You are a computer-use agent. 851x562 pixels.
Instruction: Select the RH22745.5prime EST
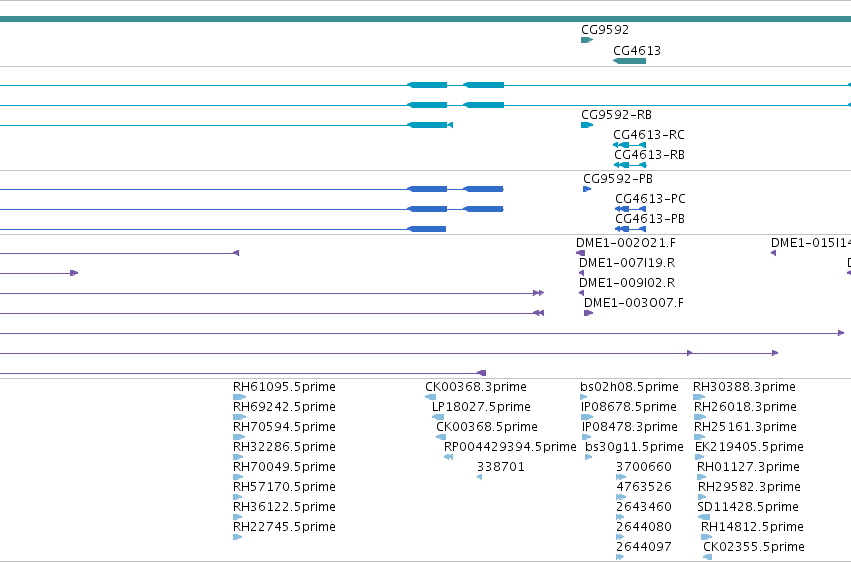point(237,538)
